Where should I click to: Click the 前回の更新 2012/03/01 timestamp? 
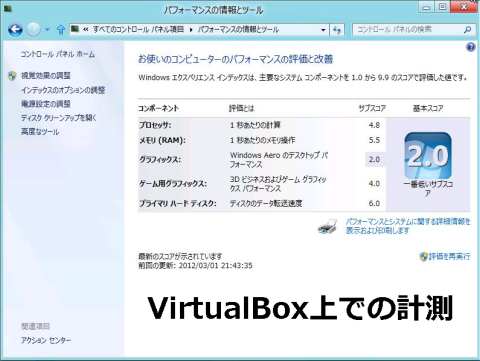(x=195, y=266)
